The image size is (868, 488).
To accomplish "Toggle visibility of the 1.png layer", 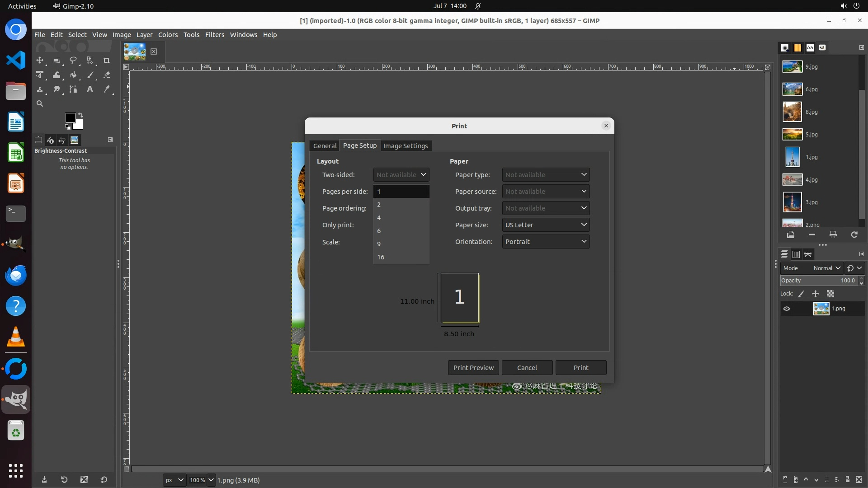I will point(787,309).
